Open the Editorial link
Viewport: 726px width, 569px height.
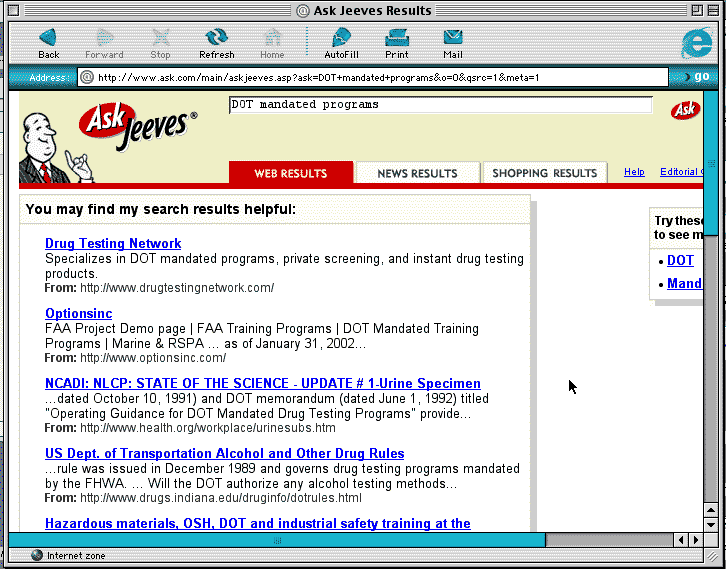pos(682,172)
